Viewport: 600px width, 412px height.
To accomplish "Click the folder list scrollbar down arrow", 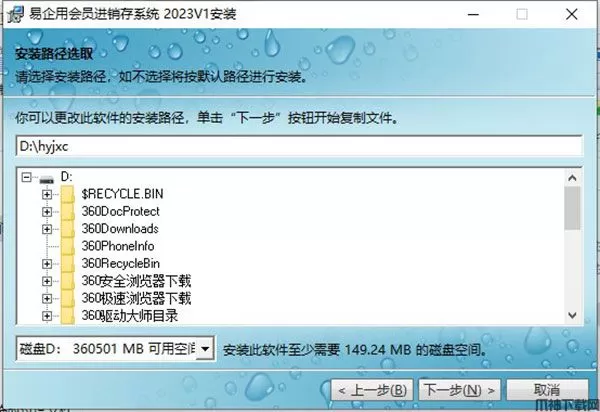I will [572, 315].
